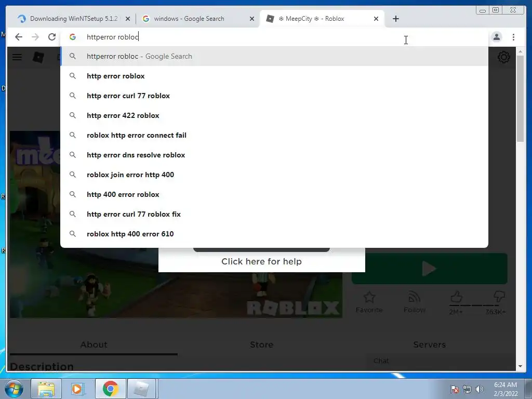Click the 'Click here for help' link
The width and height of the screenshot is (532, 399).
point(262,262)
